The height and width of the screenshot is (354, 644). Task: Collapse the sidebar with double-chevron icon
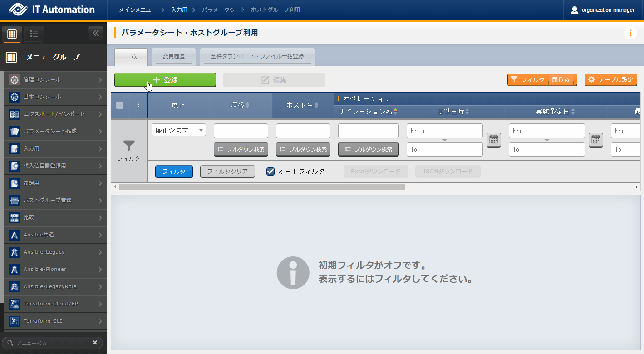[x=95, y=33]
